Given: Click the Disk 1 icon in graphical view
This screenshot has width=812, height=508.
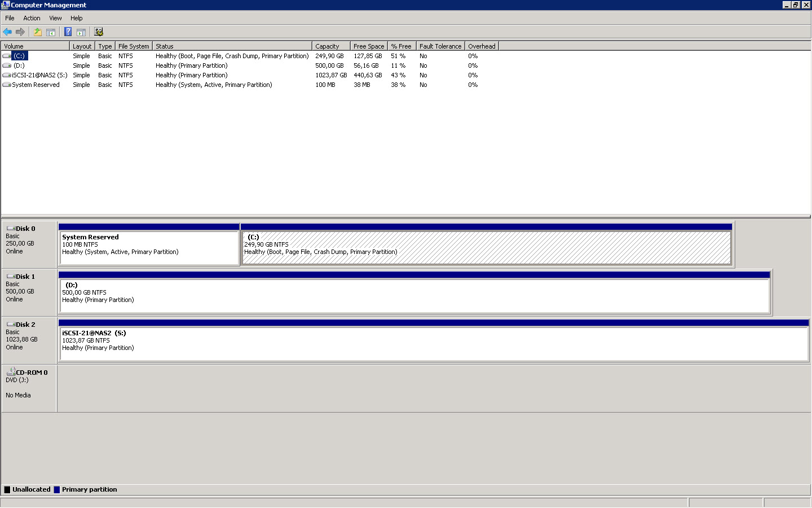Looking at the screenshot, I should pyautogui.click(x=11, y=277).
